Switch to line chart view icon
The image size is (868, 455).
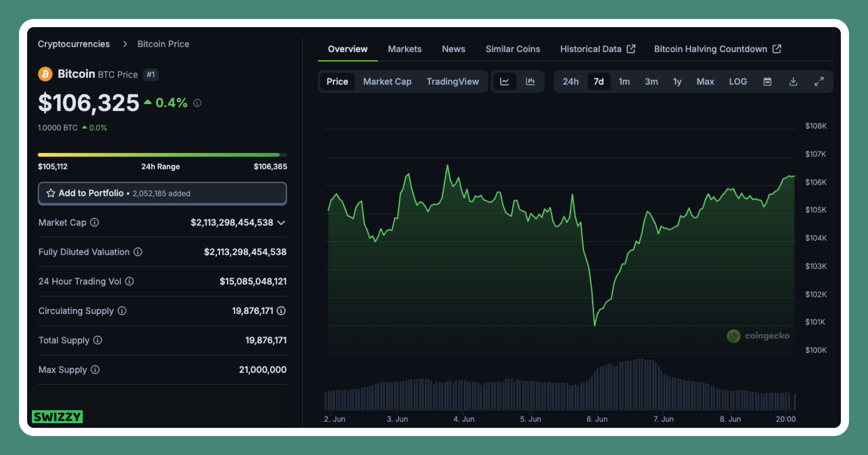[505, 82]
